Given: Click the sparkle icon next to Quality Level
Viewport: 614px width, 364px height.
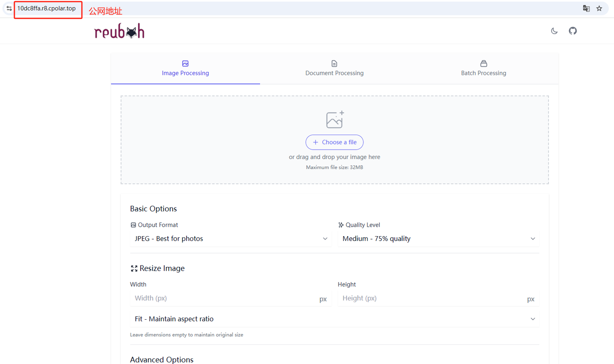Looking at the screenshot, I should (340, 225).
